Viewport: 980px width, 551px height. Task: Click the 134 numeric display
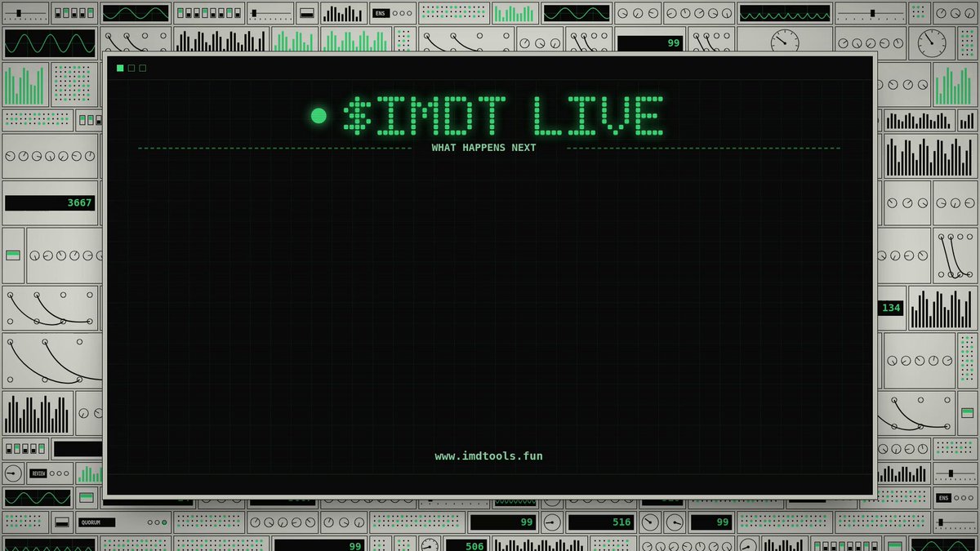click(x=890, y=308)
